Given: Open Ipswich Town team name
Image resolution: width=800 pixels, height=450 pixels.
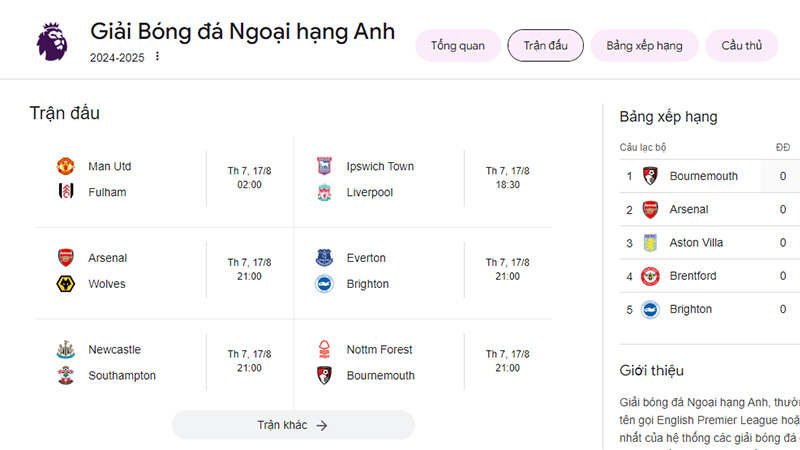Looking at the screenshot, I should tap(380, 166).
